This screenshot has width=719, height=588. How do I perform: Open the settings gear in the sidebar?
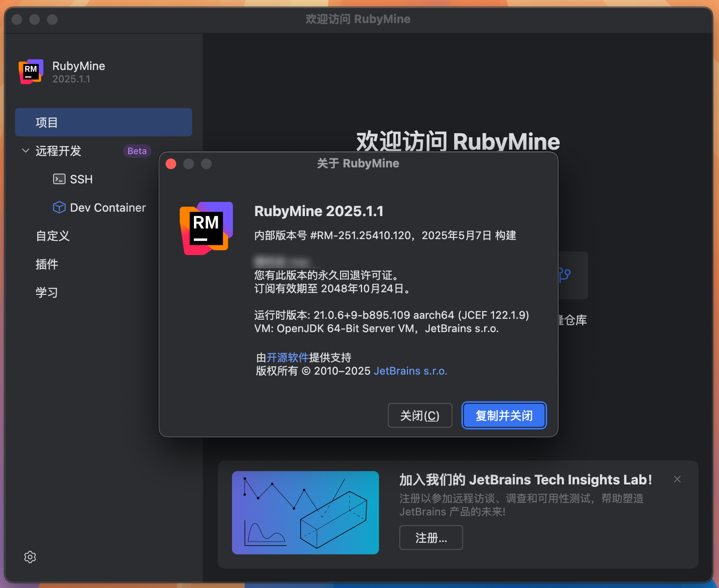click(x=30, y=557)
